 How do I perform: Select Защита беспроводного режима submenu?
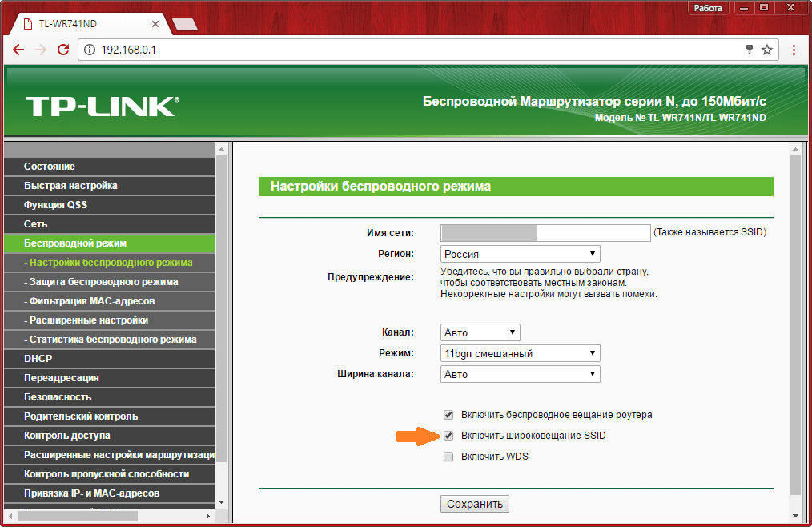pyautogui.click(x=103, y=282)
